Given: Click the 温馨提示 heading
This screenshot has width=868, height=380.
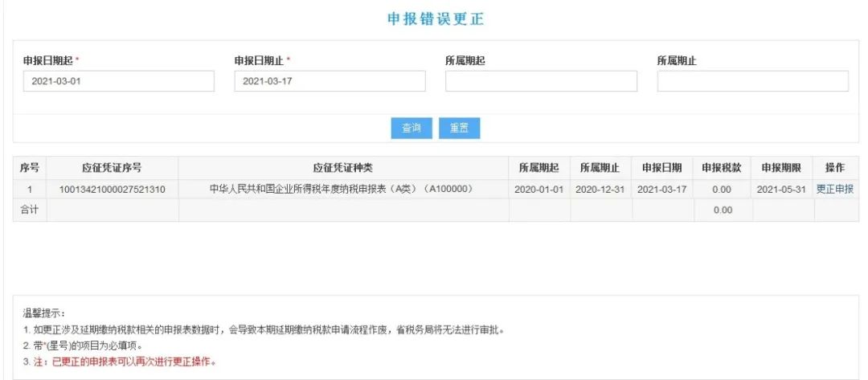Looking at the screenshot, I should [43, 314].
